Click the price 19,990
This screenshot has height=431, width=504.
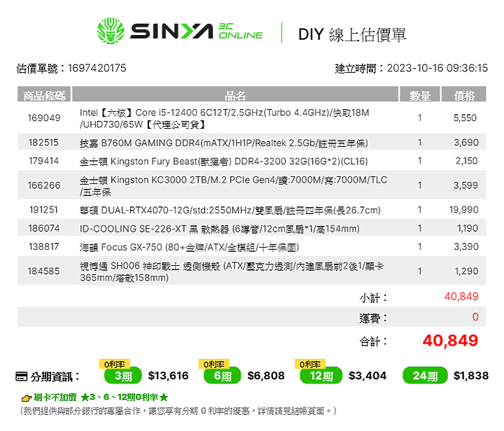464,210
